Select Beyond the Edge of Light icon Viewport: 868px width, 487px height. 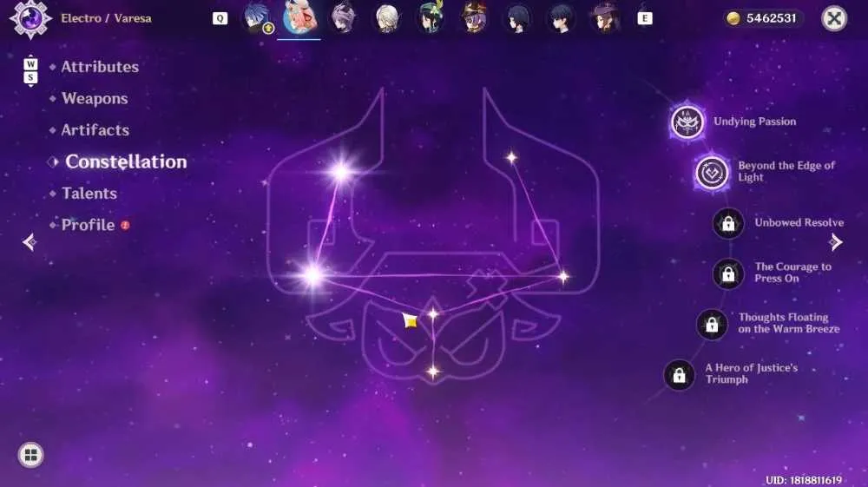pos(712,173)
